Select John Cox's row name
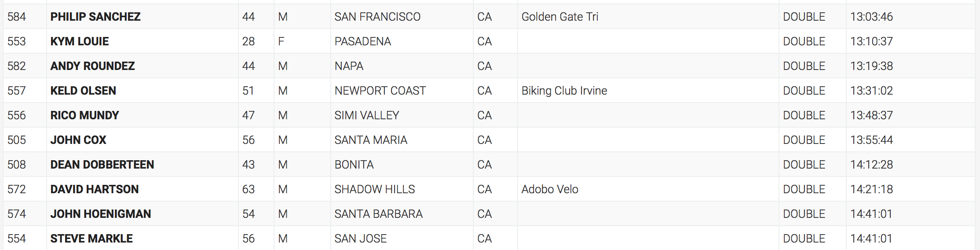The height and width of the screenshot is (250, 980). point(78,140)
